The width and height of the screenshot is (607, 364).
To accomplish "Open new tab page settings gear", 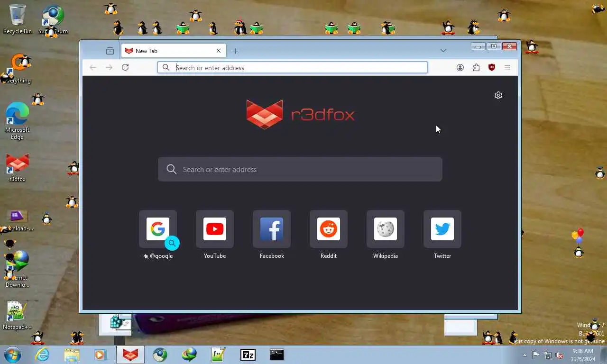I will pos(498,95).
